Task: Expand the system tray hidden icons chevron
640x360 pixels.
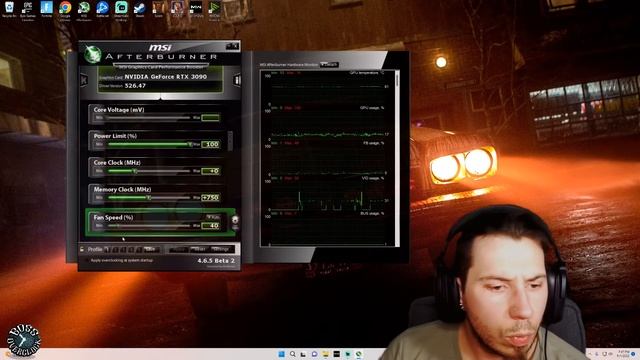Action: click(x=590, y=354)
